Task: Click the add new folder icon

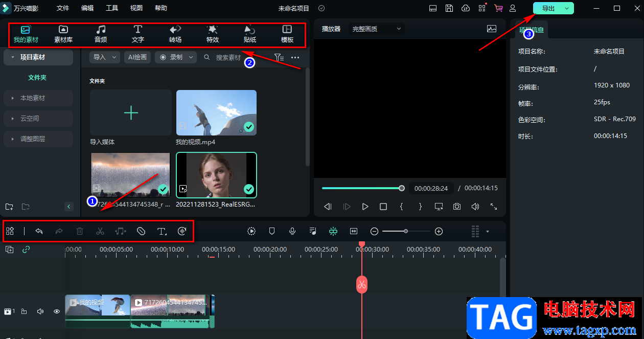Action: click(x=9, y=207)
